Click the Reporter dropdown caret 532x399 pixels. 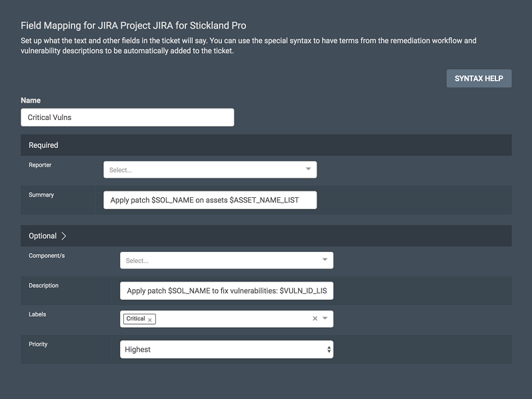[308, 169]
